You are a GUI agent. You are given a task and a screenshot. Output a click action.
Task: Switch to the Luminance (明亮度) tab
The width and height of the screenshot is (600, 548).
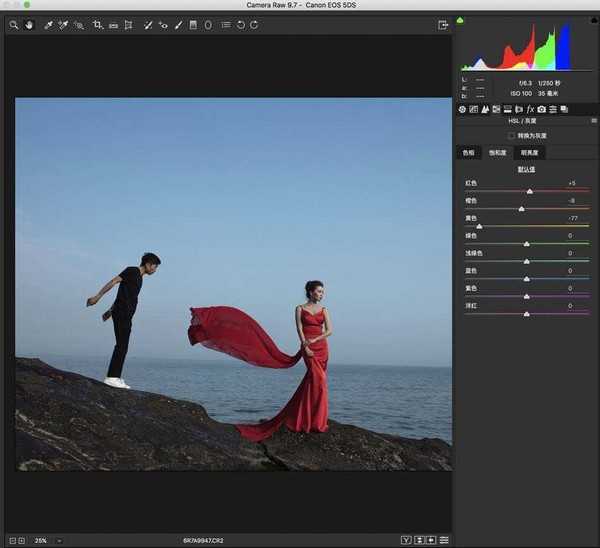click(x=529, y=153)
